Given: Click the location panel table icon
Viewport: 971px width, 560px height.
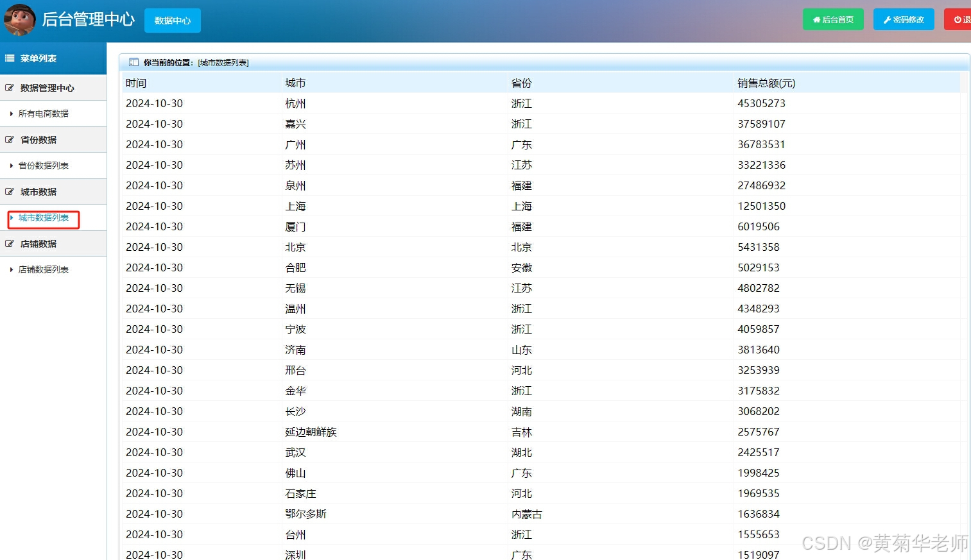Looking at the screenshot, I should coord(133,62).
